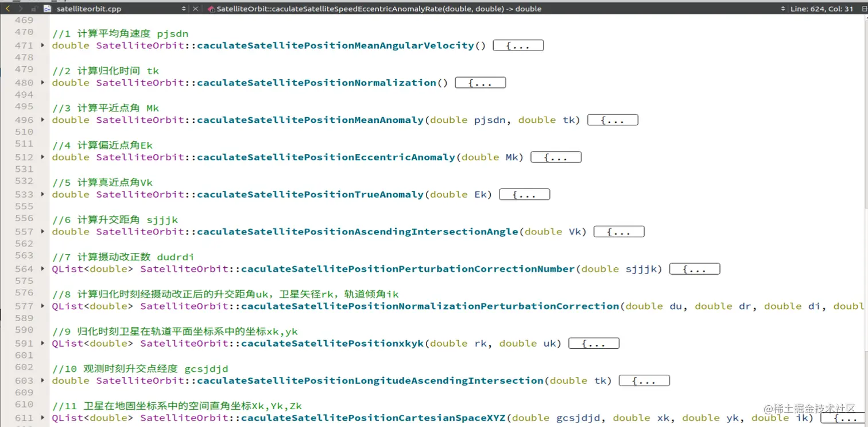This screenshot has width=868, height=427.
Task: Click the comment '//5 计算真近点角Vk'
Action: pos(102,183)
